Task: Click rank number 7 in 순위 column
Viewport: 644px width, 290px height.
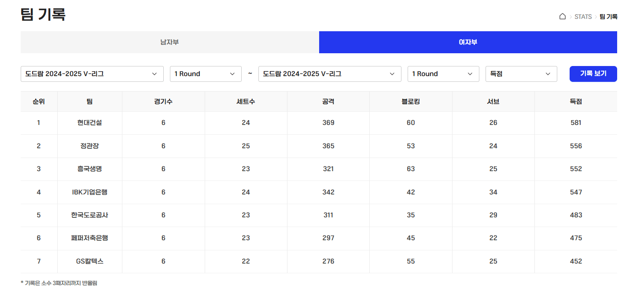Action: pos(39,261)
